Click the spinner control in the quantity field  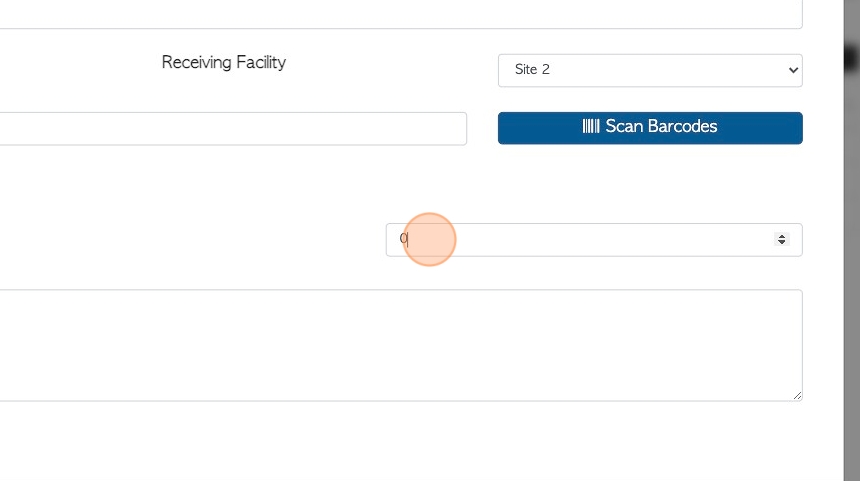point(782,240)
